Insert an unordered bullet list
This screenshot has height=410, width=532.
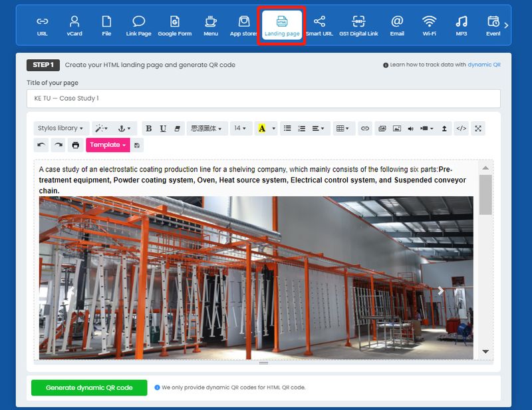coord(287,128)
